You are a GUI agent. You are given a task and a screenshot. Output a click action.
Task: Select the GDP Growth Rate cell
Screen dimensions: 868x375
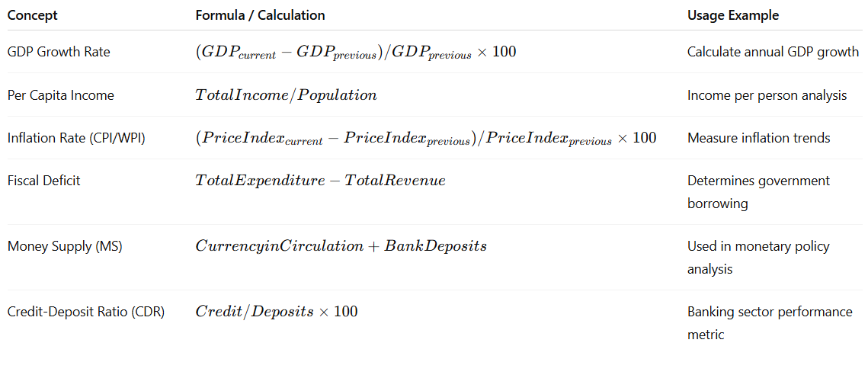(x=59, y=52)
